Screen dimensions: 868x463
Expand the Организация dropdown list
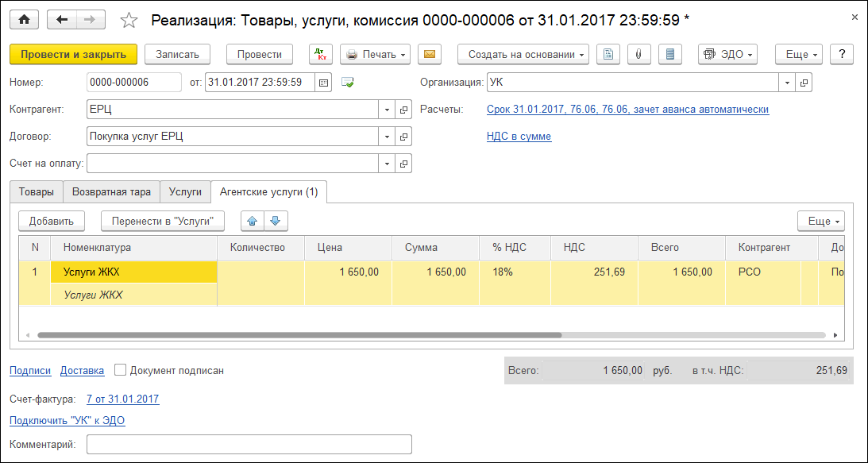(x=787, y=82)
